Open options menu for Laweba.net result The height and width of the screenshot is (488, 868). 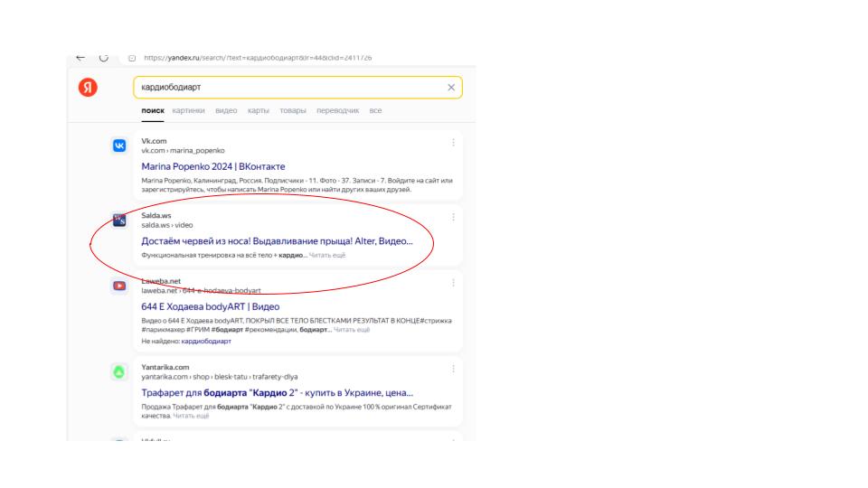point(453,283)
